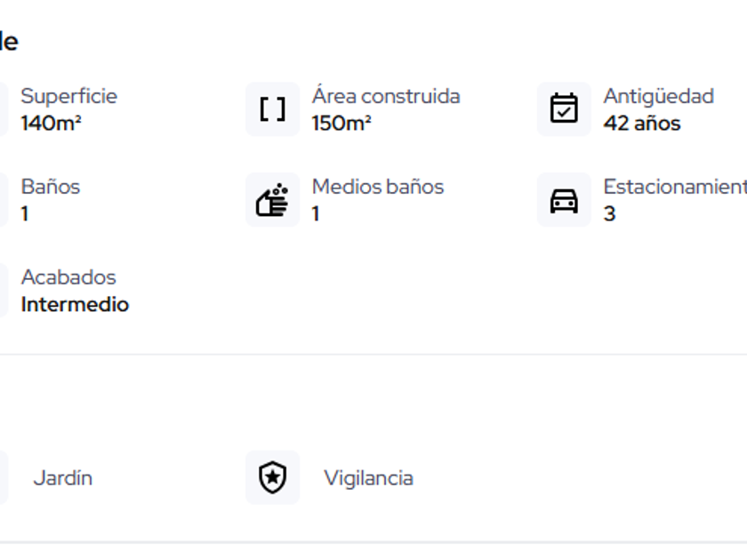The width and height of the screenshot is (747, 560).
Task: Click the Estacionamiento car icon
Action: 564,200
